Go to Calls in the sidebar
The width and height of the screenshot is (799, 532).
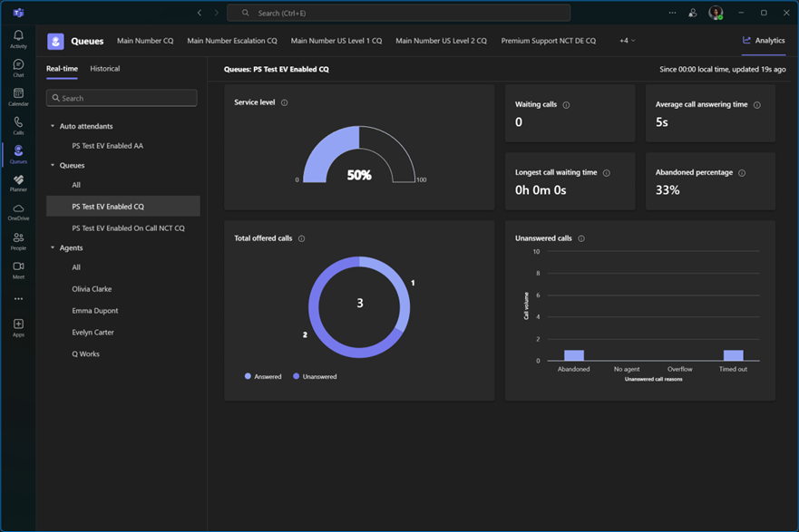[18, 125]
